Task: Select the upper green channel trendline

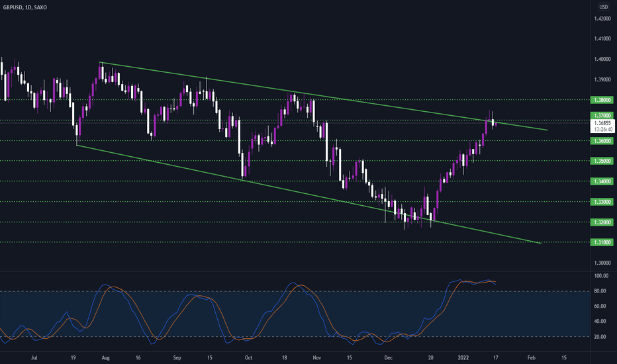Action: pyautogui.click(x=322, y=95)
